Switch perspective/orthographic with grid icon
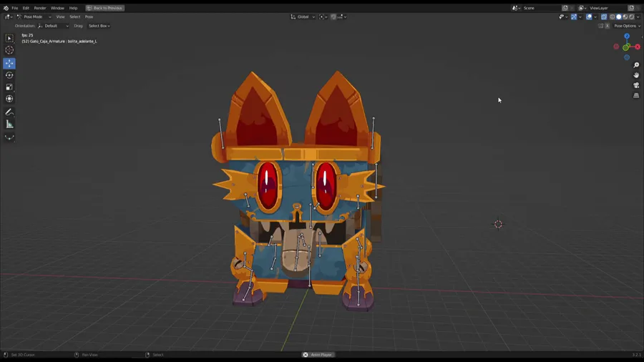The height and width of the screenshot is (362, 644). [636, 96]
